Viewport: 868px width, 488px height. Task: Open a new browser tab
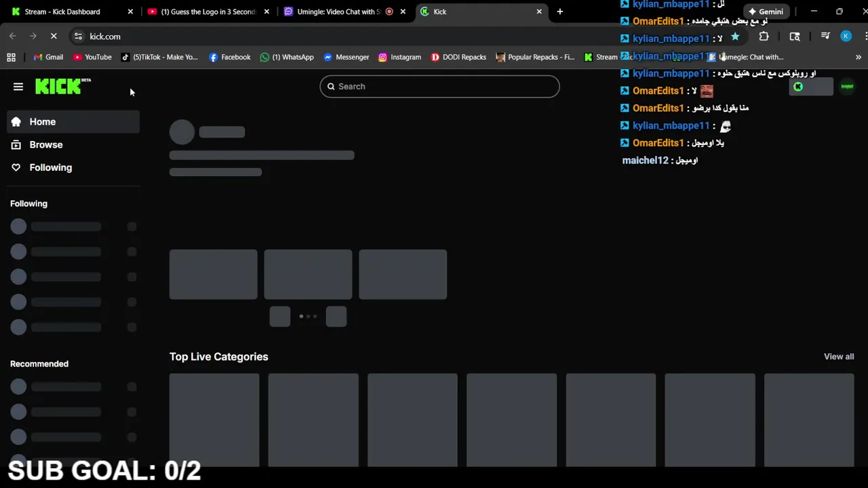559,12
